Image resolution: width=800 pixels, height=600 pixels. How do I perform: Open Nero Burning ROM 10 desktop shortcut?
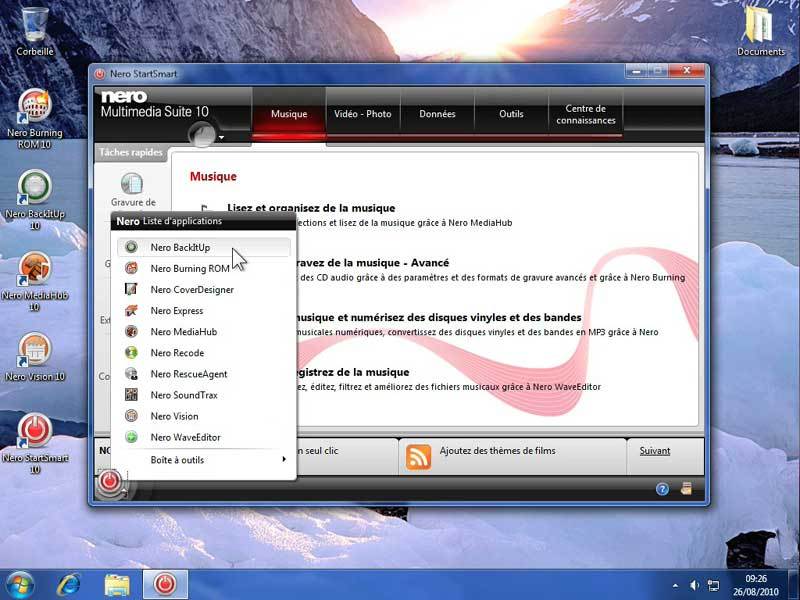click(x=35, y=119)
